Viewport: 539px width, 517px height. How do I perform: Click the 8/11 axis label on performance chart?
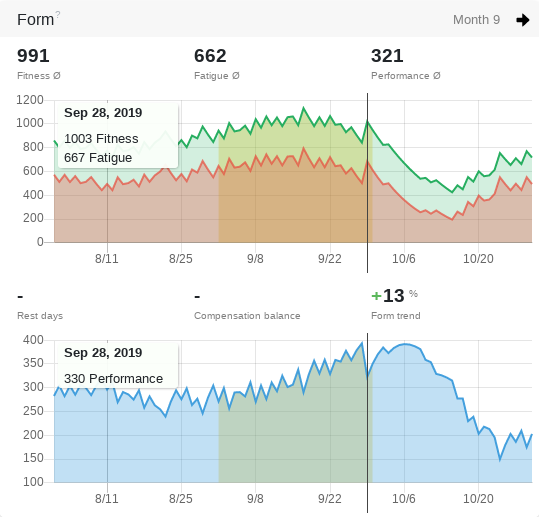pos(107,498)
